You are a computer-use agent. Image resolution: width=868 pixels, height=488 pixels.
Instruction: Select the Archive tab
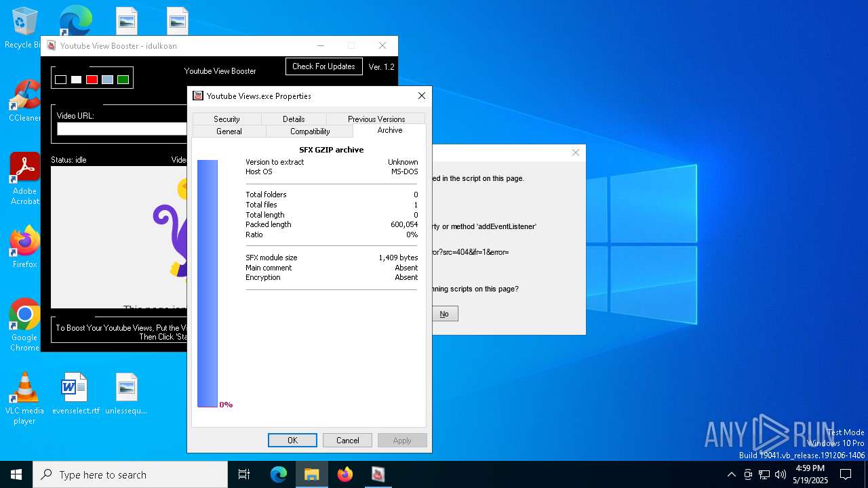tap(390, 130)
